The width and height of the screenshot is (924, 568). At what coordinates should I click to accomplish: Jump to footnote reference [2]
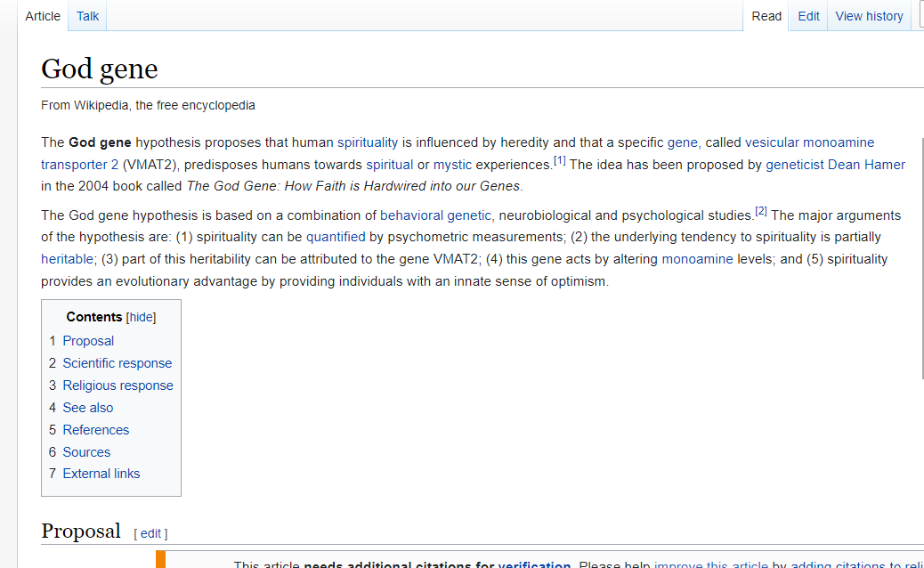tap(761, 211)
